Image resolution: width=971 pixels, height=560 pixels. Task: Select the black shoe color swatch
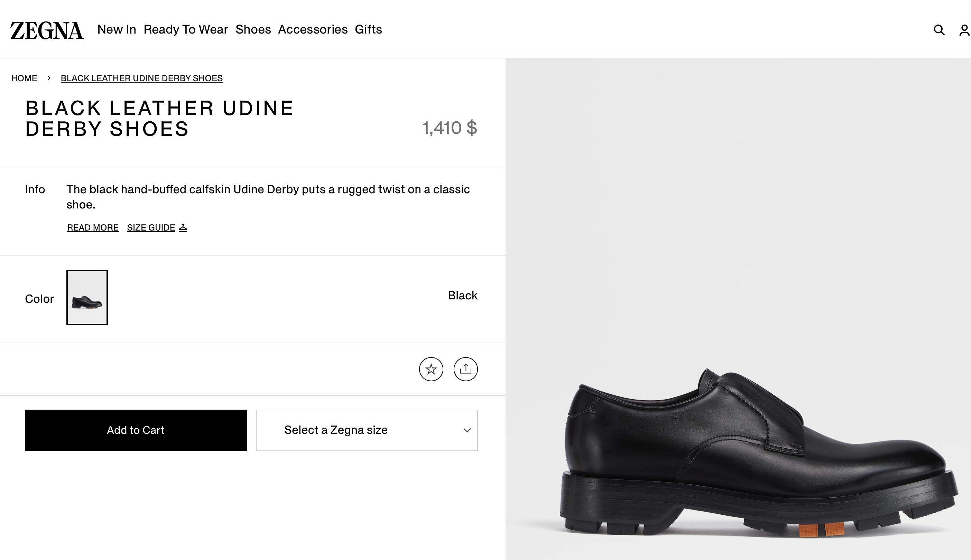pyautogui.click(x=87, y=298)
